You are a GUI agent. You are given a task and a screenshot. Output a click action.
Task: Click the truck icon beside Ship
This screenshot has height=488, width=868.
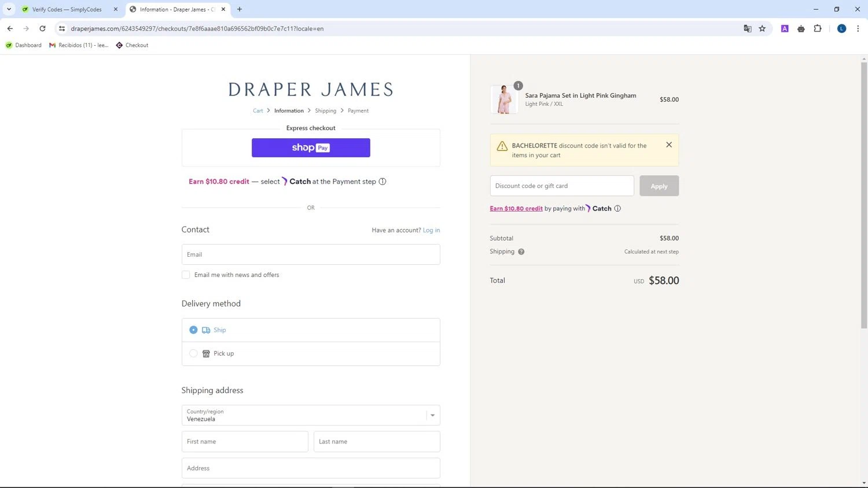pyautogui.click(x=206, y=330)
